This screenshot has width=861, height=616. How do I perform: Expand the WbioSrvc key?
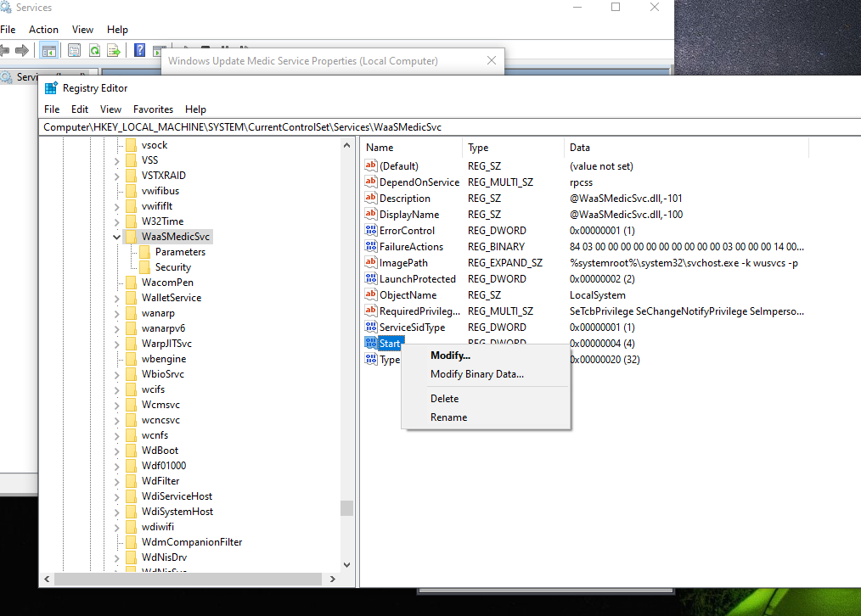117,375
